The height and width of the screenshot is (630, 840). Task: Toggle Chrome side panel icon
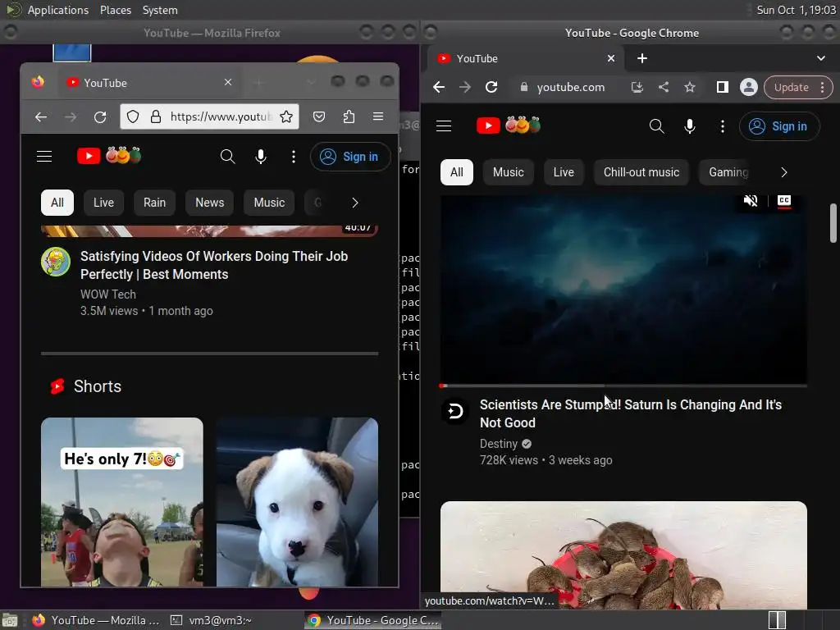(x=723, y=87)
